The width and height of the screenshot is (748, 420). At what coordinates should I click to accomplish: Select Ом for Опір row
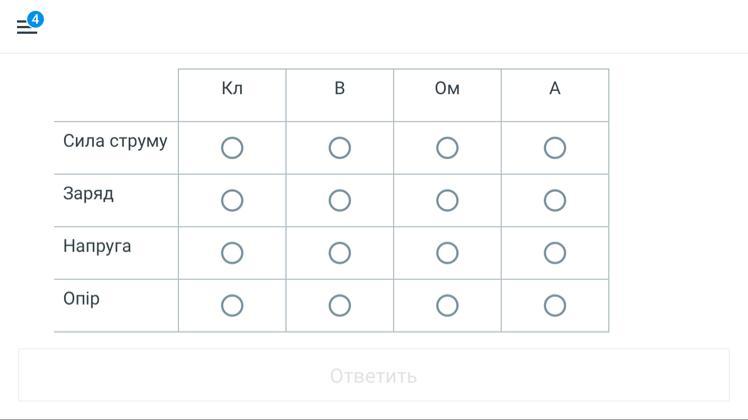pos(447,305)
